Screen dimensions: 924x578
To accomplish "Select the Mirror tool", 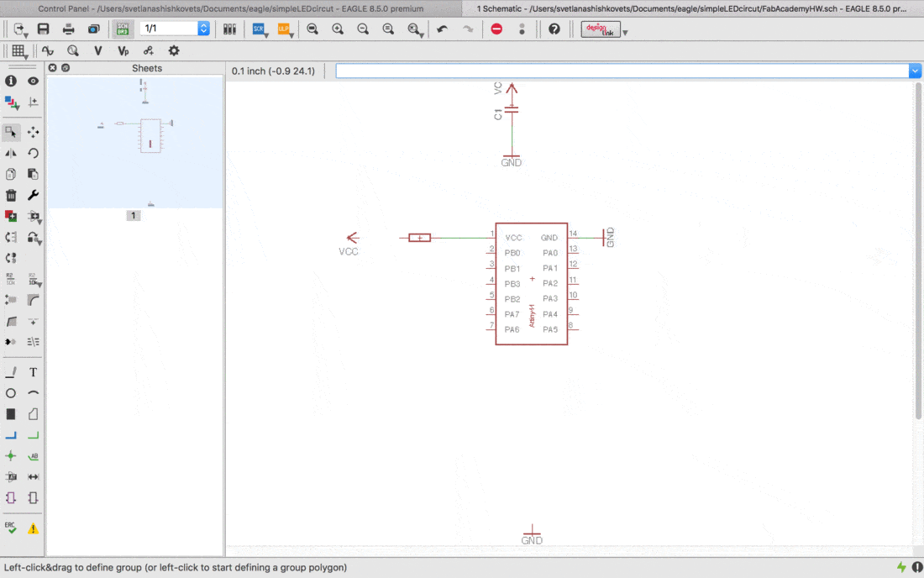I will tap(11, 153).
